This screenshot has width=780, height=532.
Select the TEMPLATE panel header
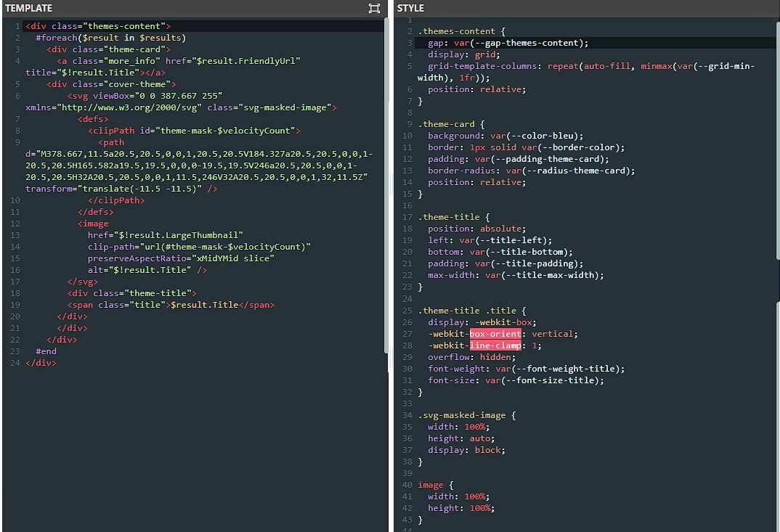pyautogui.click(x=29, y=9)
